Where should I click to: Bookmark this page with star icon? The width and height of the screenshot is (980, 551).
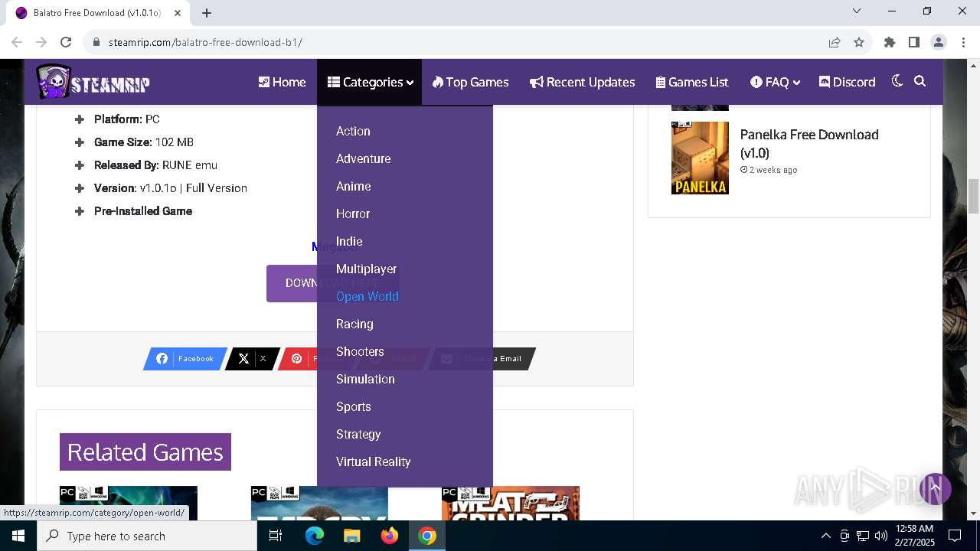pyautogui.click(x=859, y=42)
